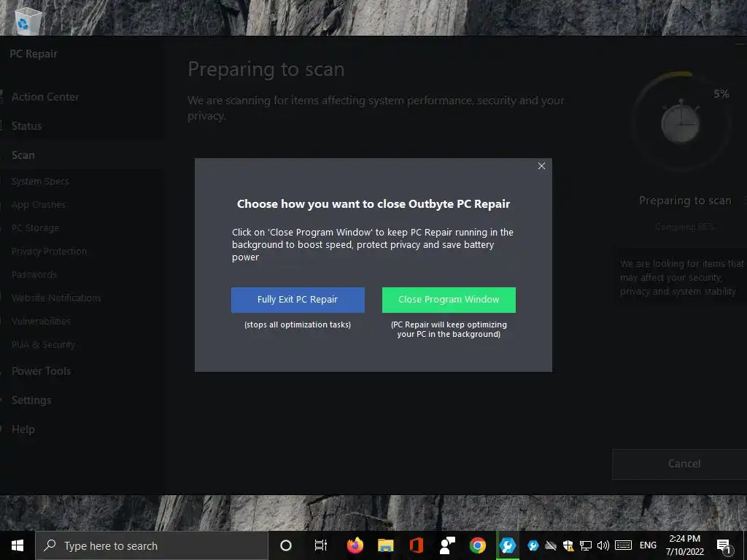Select the Scan sidebar item

23,155
